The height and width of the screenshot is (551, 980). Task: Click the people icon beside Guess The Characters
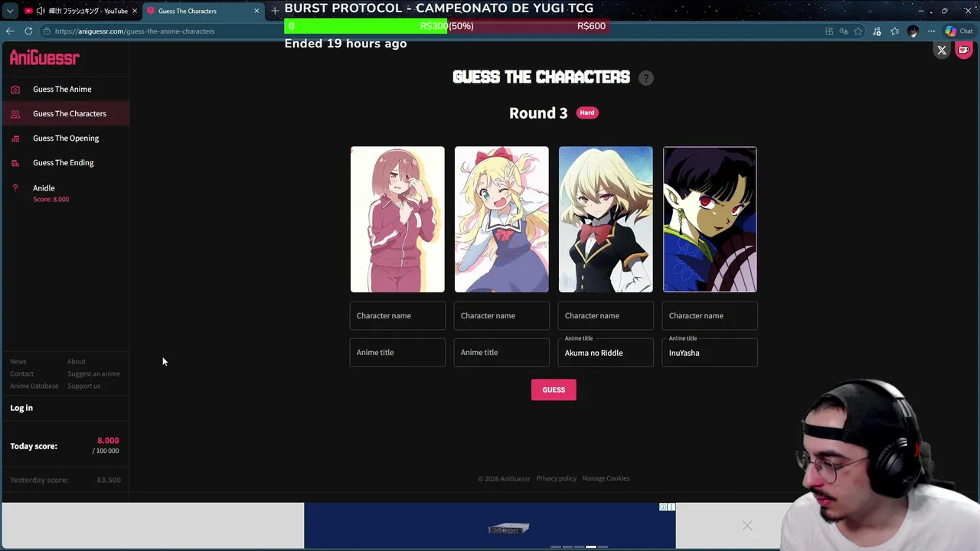point(15,114)
